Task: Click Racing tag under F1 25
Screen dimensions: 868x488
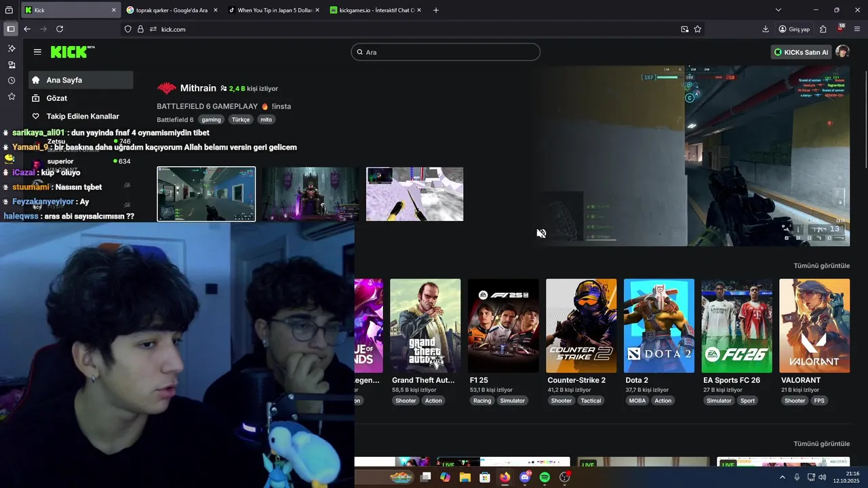Action: (482, 401)
